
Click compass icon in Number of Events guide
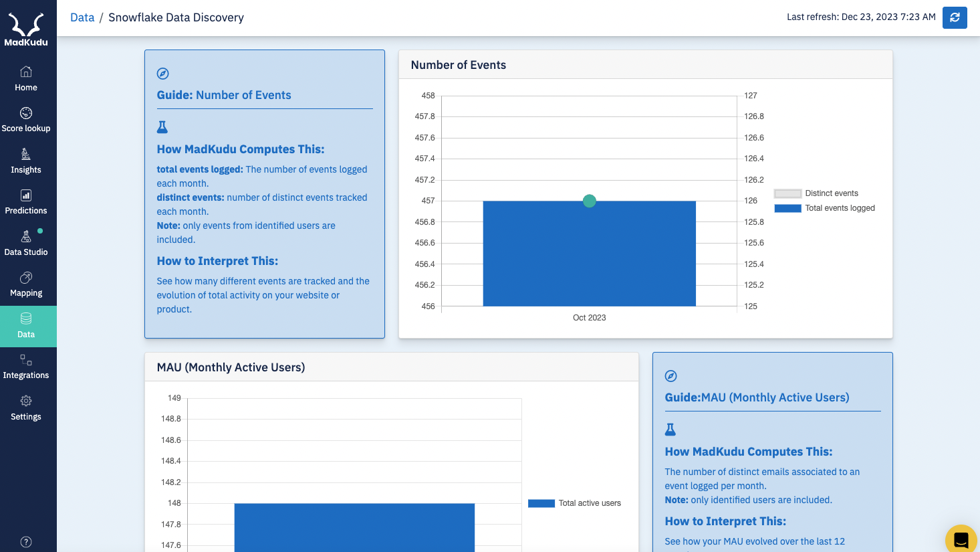point(162,74)
